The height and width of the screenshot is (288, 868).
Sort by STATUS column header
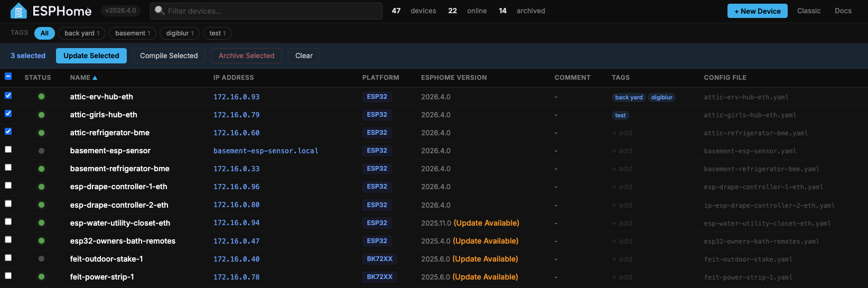click(38, 78)
